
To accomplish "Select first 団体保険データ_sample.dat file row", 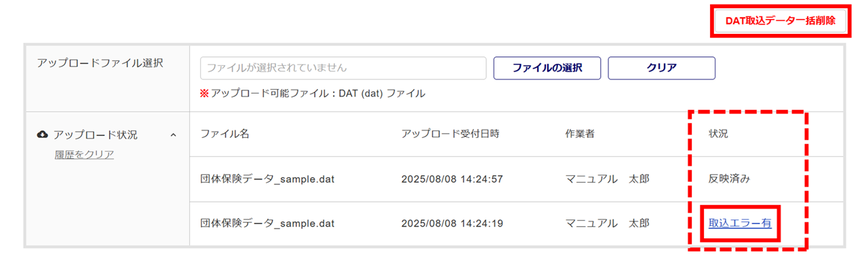I will coord(517,179).
